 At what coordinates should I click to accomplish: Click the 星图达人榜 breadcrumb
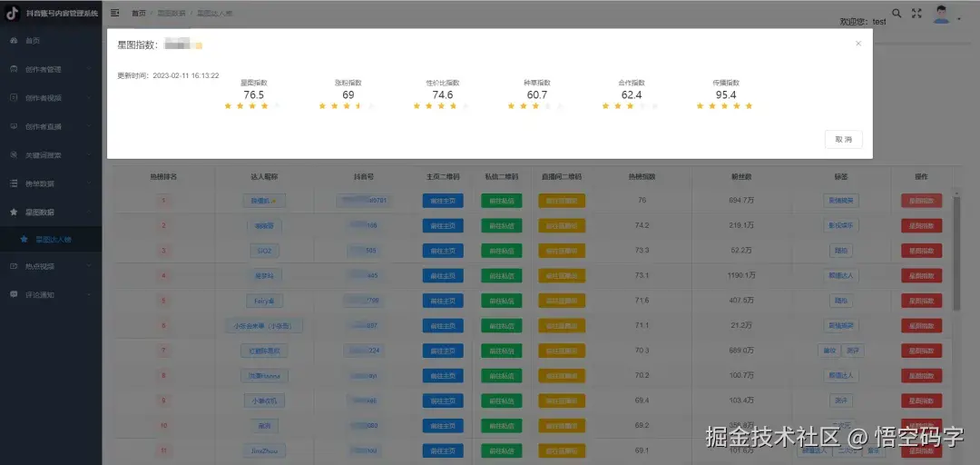pos(214,13)
